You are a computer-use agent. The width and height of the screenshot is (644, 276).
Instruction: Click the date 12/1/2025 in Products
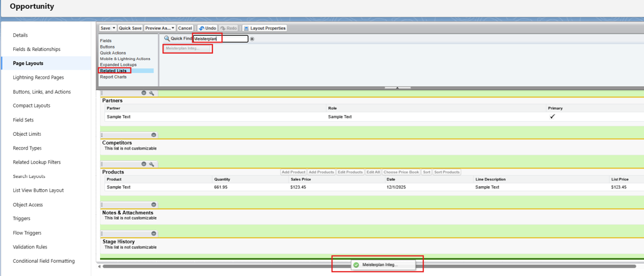click(396, 187)
